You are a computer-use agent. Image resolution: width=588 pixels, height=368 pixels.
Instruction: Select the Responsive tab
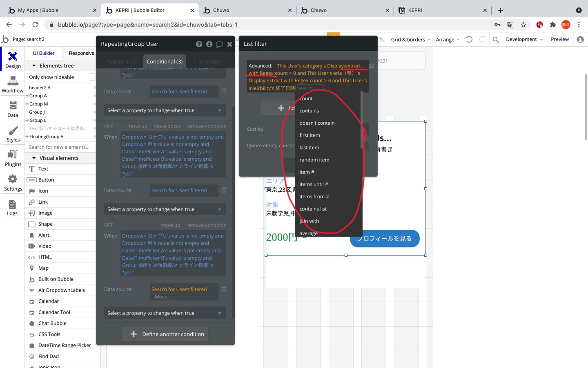(x=81, y=53)
